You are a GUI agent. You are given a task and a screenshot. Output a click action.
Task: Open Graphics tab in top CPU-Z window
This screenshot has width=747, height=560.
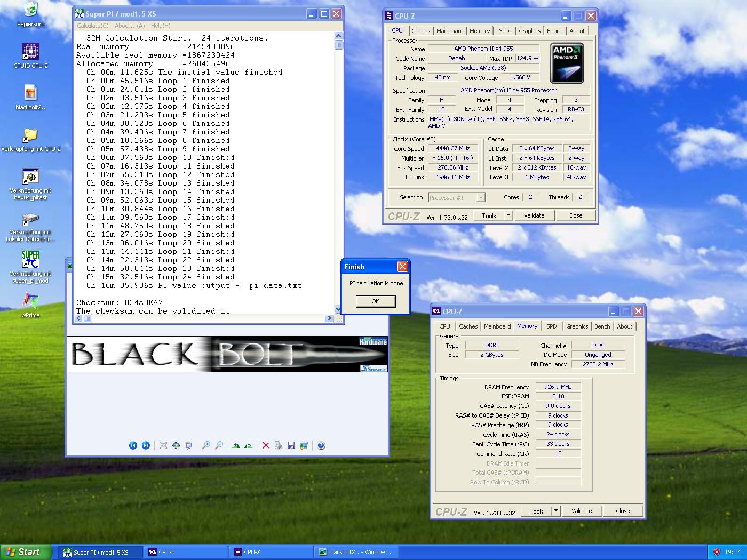click(530, 31)
